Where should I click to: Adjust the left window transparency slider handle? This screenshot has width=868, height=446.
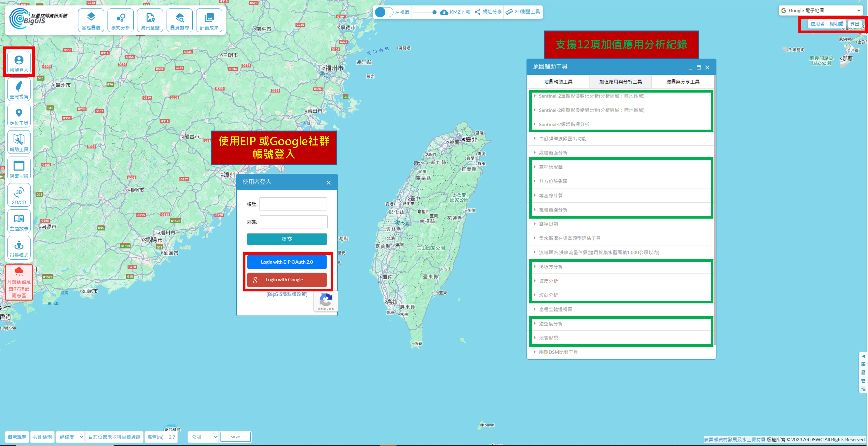[x=434, y=12]
